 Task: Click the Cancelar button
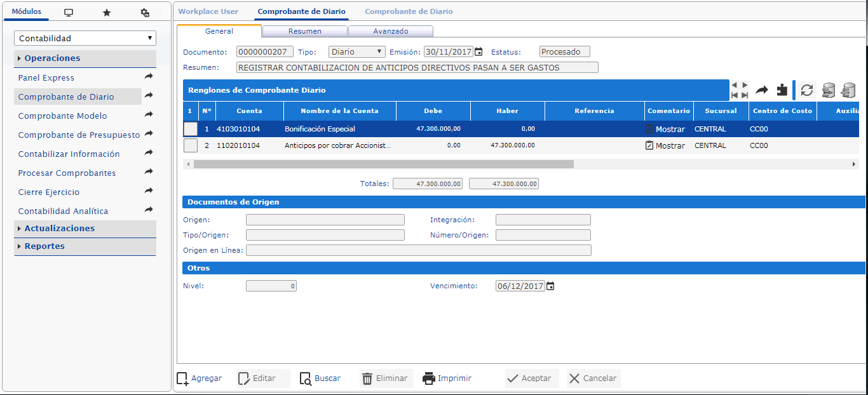click(x=593, y=378)
